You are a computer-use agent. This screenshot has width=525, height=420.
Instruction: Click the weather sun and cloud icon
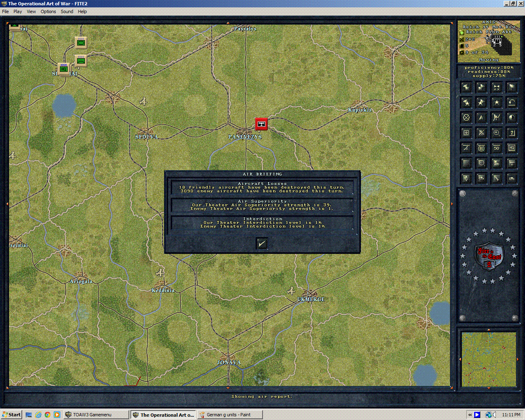(496, 163)
